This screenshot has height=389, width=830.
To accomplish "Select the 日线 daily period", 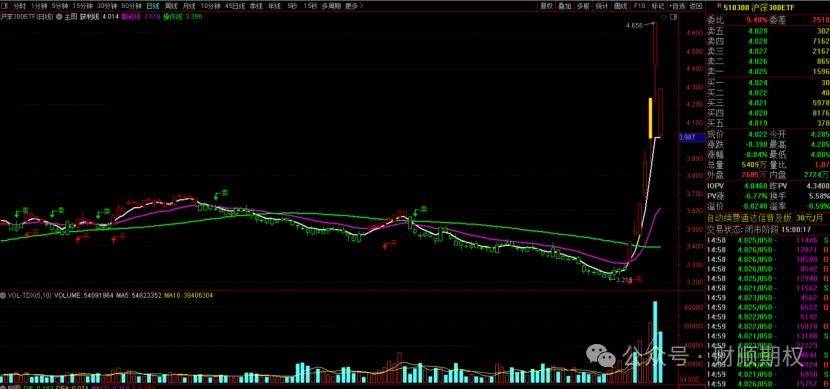I will point(153,6).
